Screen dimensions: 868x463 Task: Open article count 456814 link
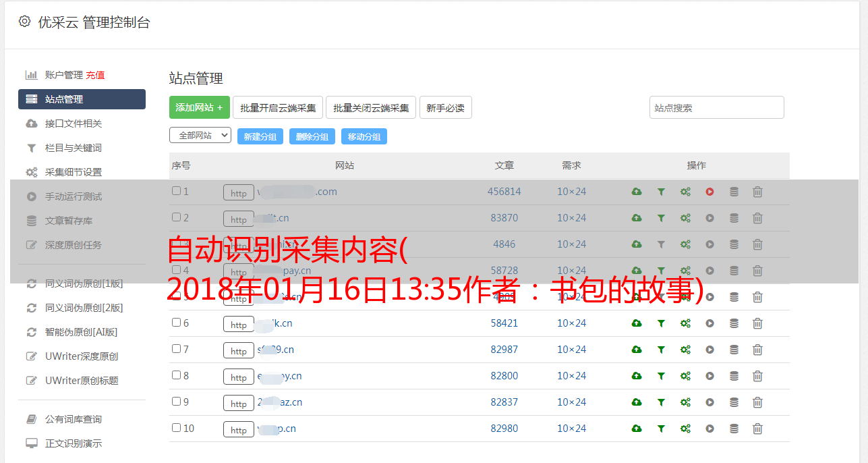pos(504,192)
